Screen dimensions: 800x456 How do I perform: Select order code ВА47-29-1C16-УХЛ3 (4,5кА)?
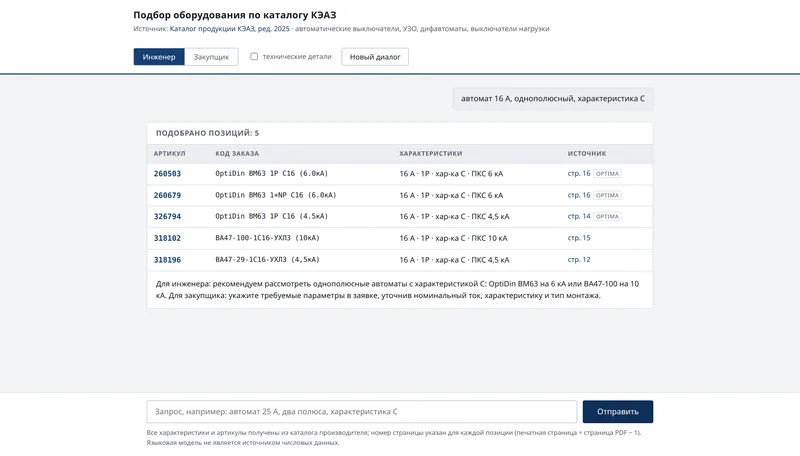(x=267, y=260)
